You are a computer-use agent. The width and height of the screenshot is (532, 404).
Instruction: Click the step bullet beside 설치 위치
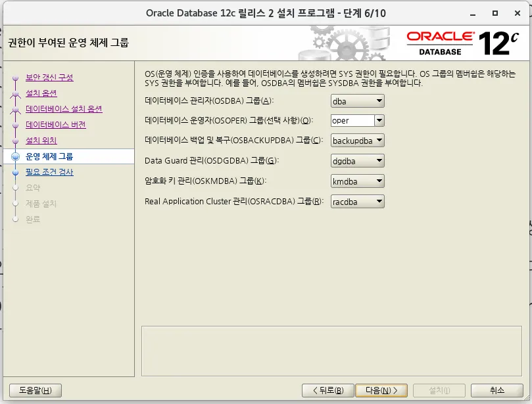(15, 141)
